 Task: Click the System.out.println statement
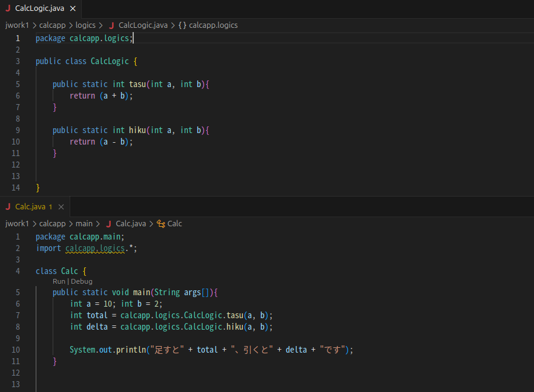coord(211,350)
